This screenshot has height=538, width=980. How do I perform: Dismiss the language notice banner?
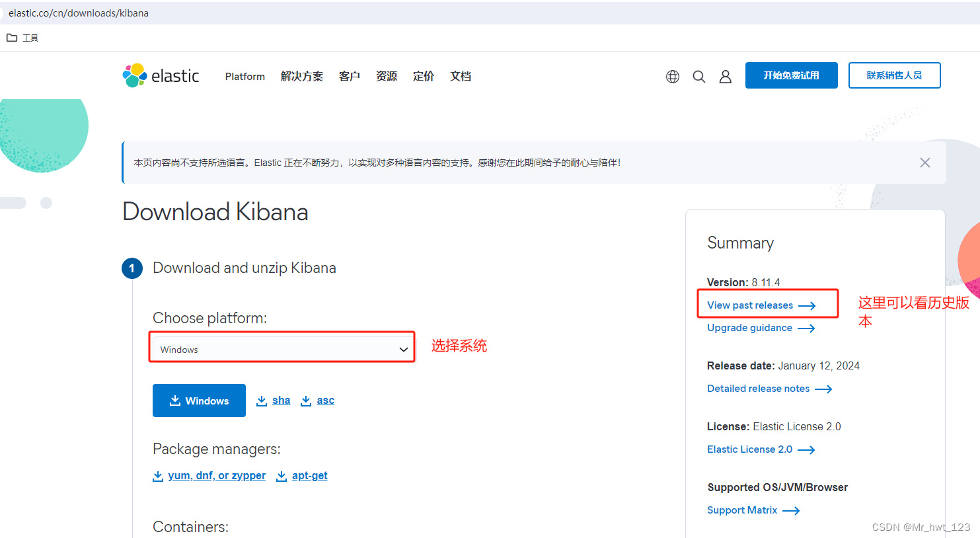click(925, 163)
